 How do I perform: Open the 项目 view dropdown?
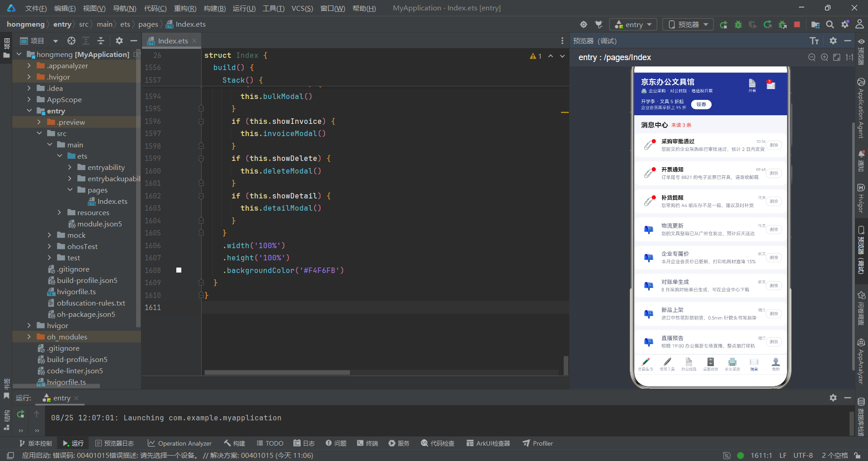pyautogui.click(x=56, y=41)
